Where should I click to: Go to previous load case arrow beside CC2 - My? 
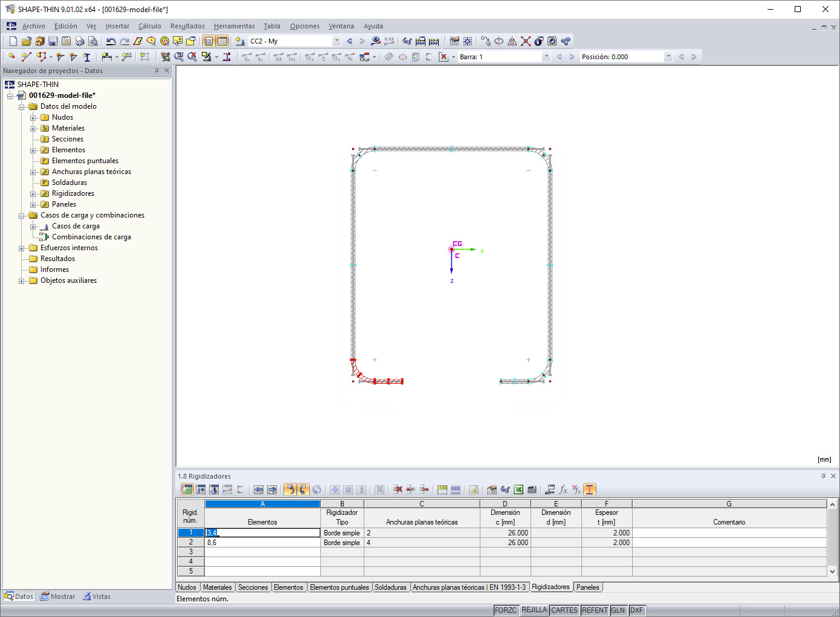[x=349, y=41]
